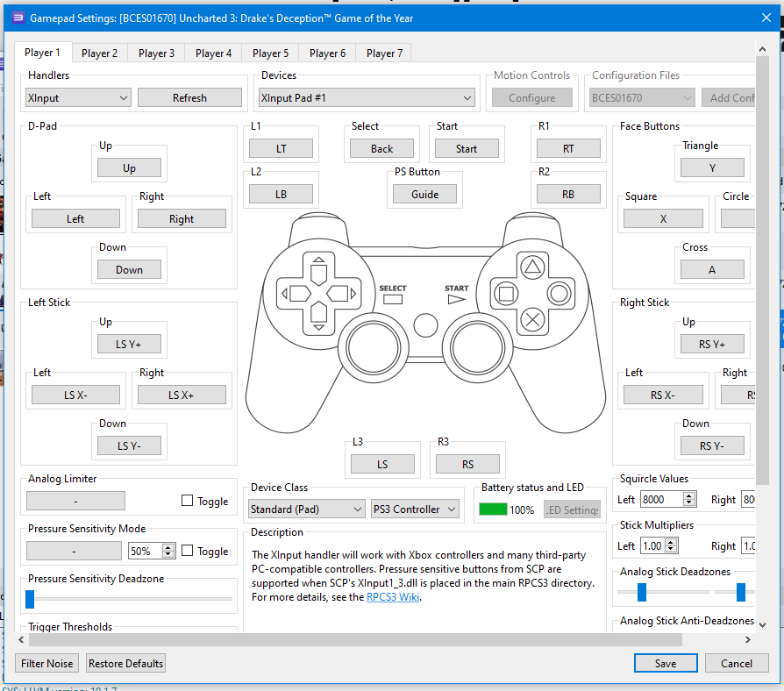The height and width of the screenshot is (691, 784).
Task: Click up arrow on Left Squircle value
Action: [689, 495]
